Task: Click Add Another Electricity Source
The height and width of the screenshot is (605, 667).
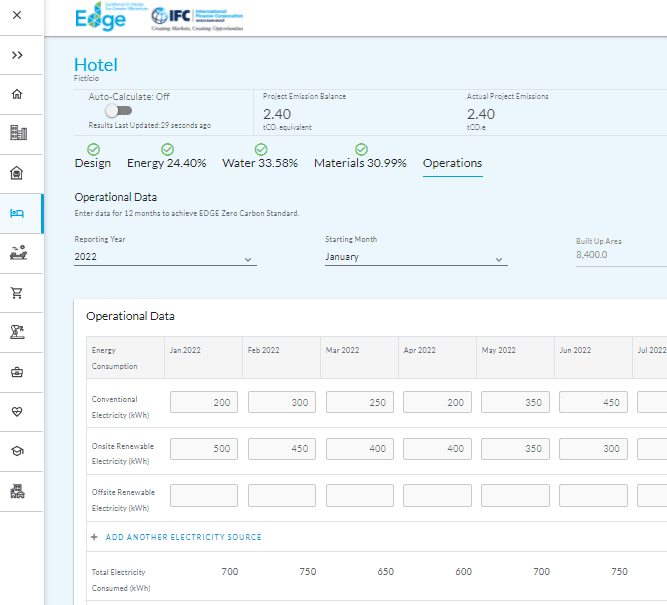Action: 183,537
